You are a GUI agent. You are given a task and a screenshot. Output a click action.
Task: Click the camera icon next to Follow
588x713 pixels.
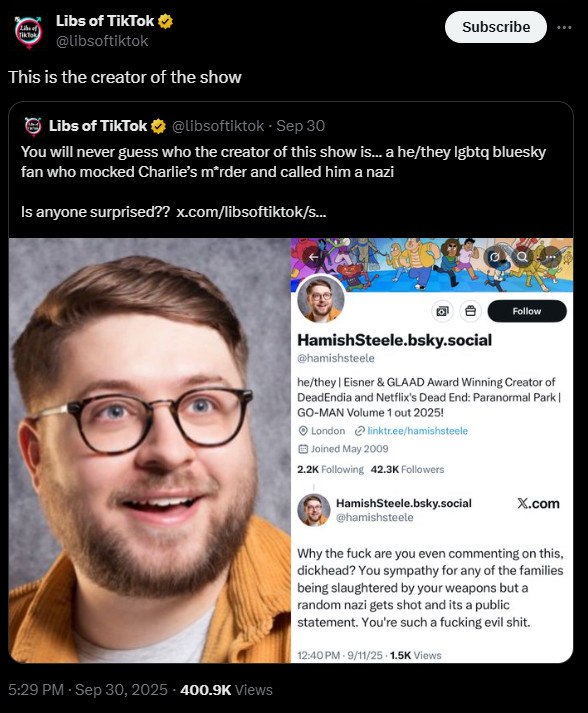click(x=442, y=311)
